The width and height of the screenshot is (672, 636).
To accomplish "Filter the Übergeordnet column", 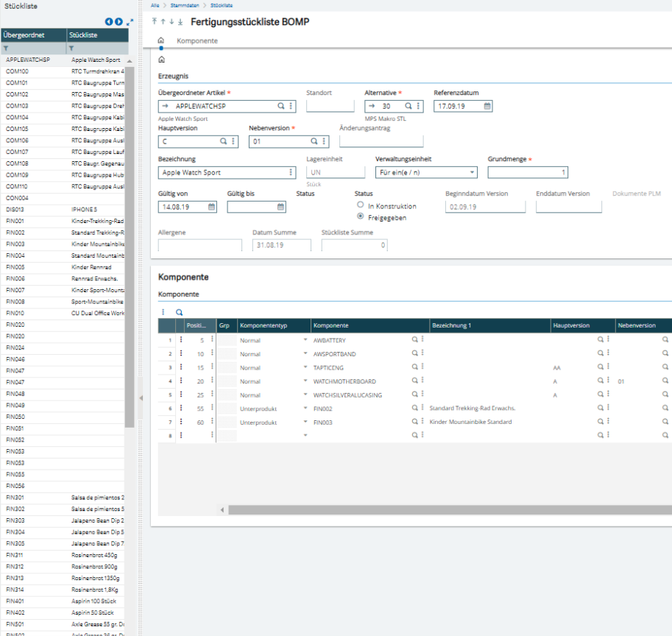I will tap(6, 49).
